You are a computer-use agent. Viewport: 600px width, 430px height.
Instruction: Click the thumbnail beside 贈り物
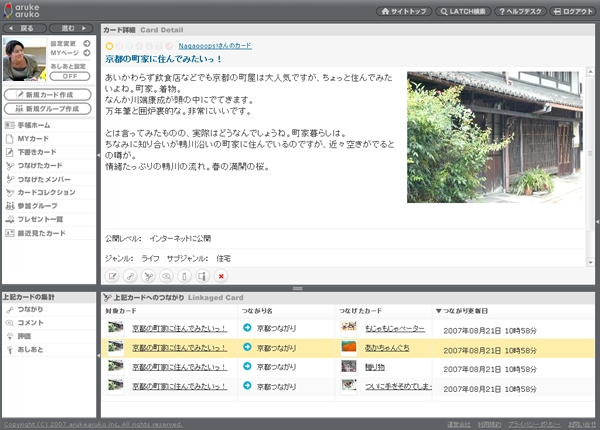coord(349,366)
